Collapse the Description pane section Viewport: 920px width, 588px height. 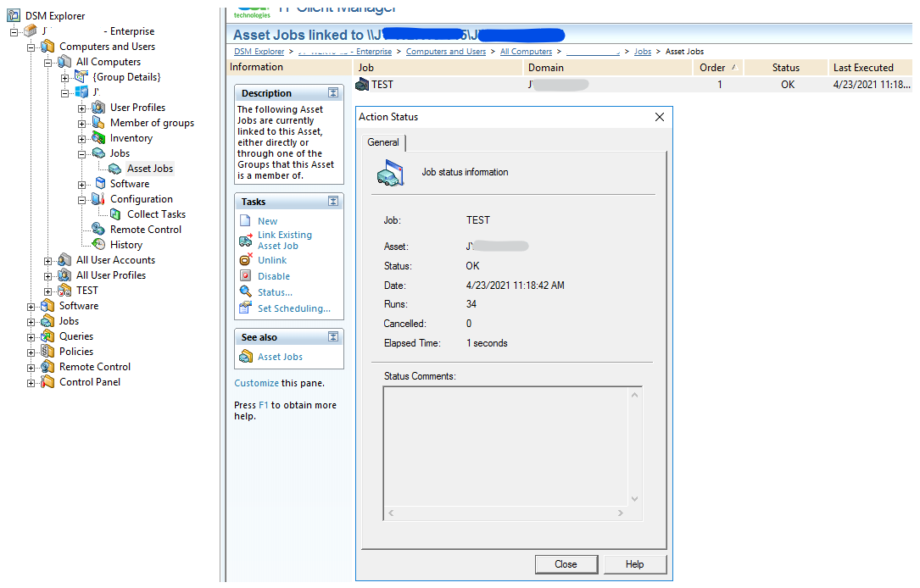pos(333,93)
